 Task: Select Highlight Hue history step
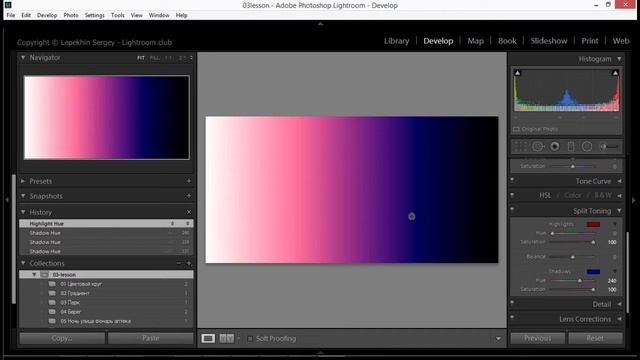106,224
